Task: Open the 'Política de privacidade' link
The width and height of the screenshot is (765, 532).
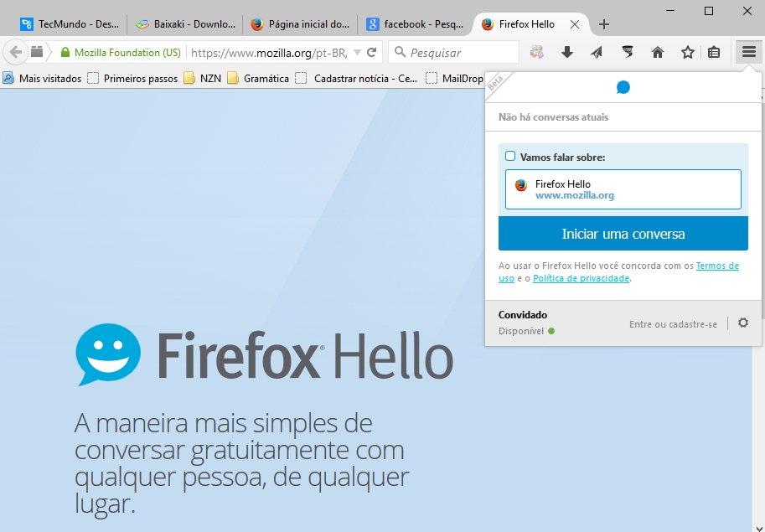Action: (x=581, y=278)
